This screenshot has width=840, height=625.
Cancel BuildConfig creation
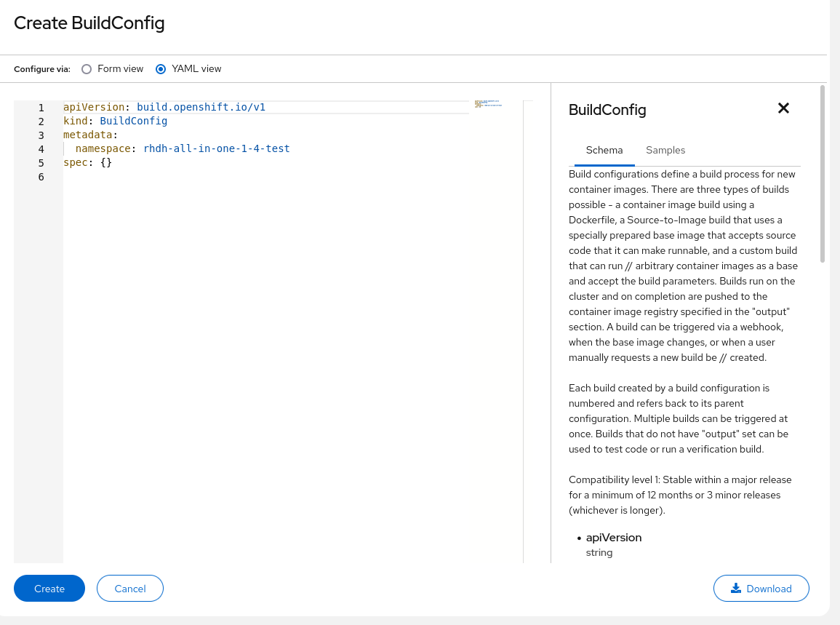click(130, 589)
